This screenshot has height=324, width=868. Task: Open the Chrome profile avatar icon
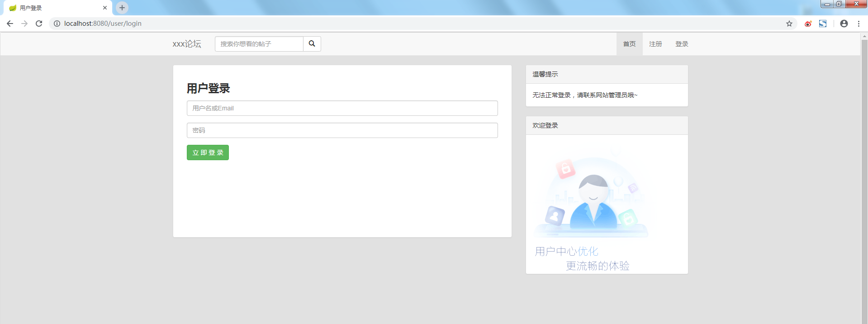[844, 24]
